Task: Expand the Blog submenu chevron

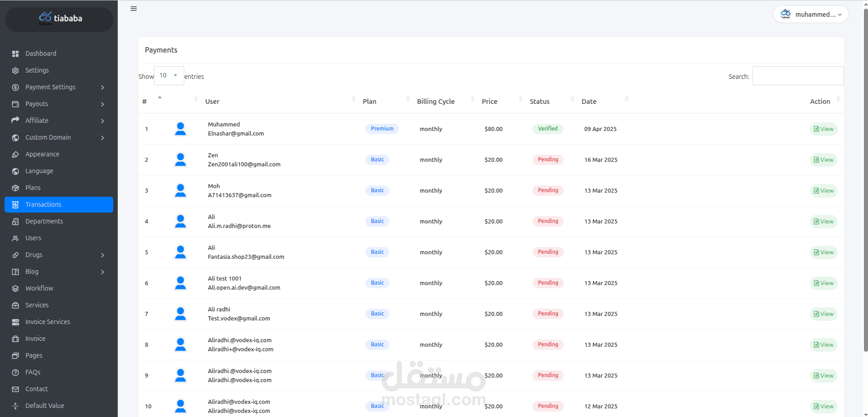Action: (103, 272)
